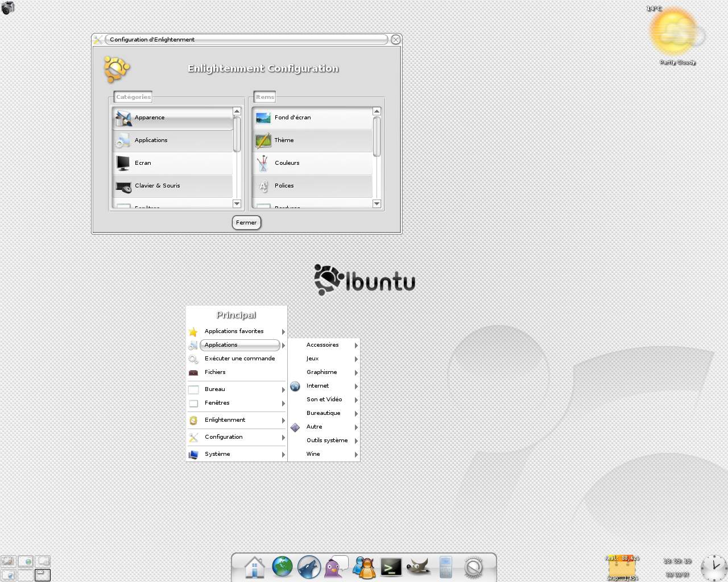Open the Configuration submenu in the Principal menu
The width and height of the screenshot is (728, 582).
(x=237, y=437)
